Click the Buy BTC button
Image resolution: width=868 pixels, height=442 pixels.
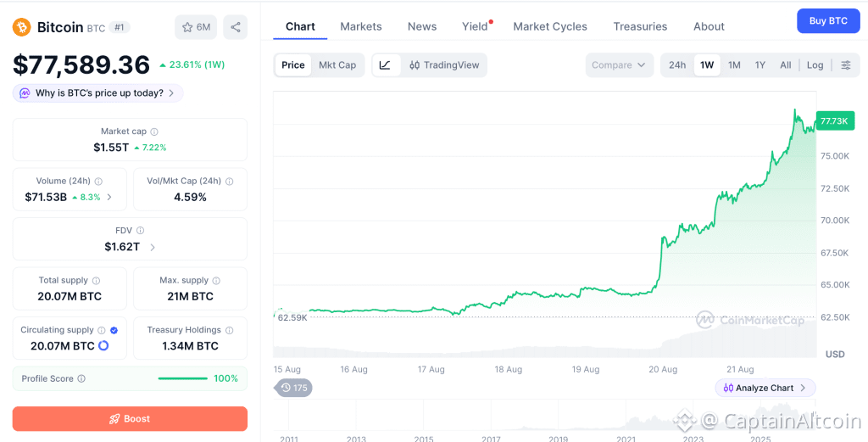coord(828,21)
